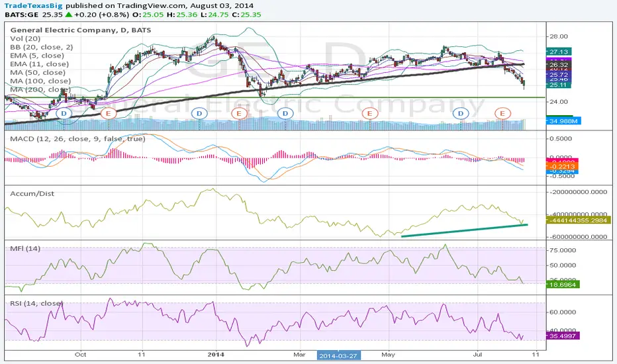
Task: Click the -0.5000 MACD axis label
Action: click(561, 176)
